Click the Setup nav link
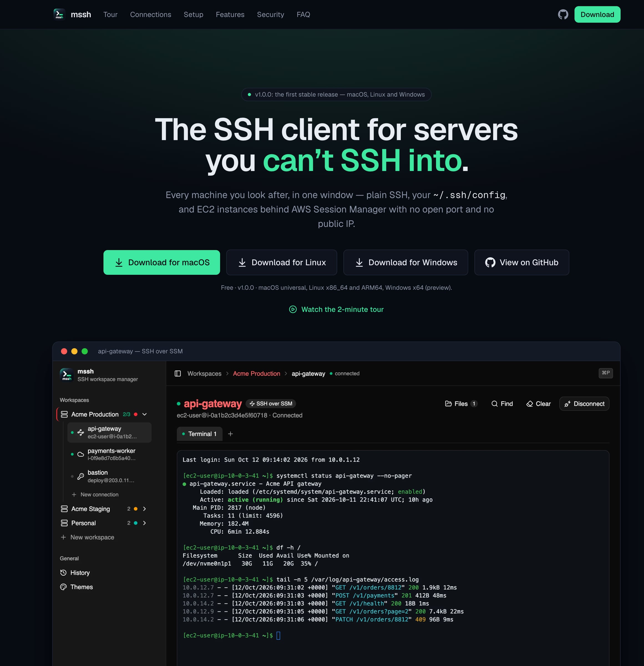Viewport: 644px width, 666px height. [194, 15]
